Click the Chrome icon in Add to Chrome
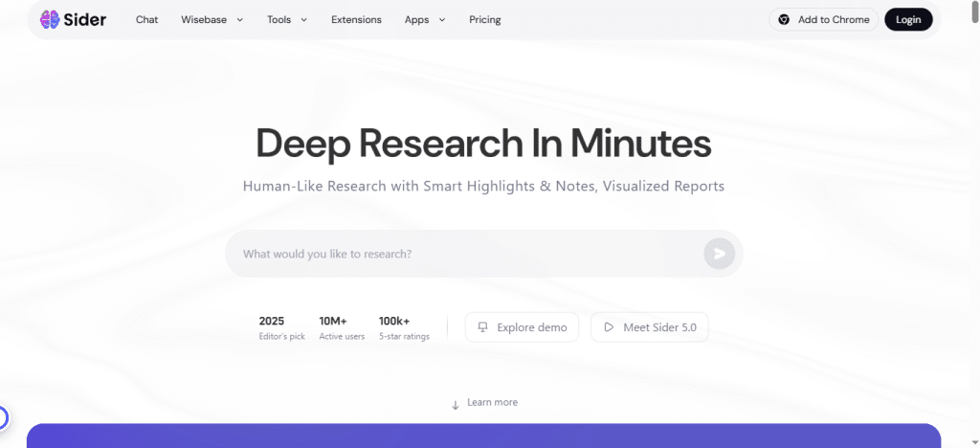980x448 pixels. click(x=784, y=19)
